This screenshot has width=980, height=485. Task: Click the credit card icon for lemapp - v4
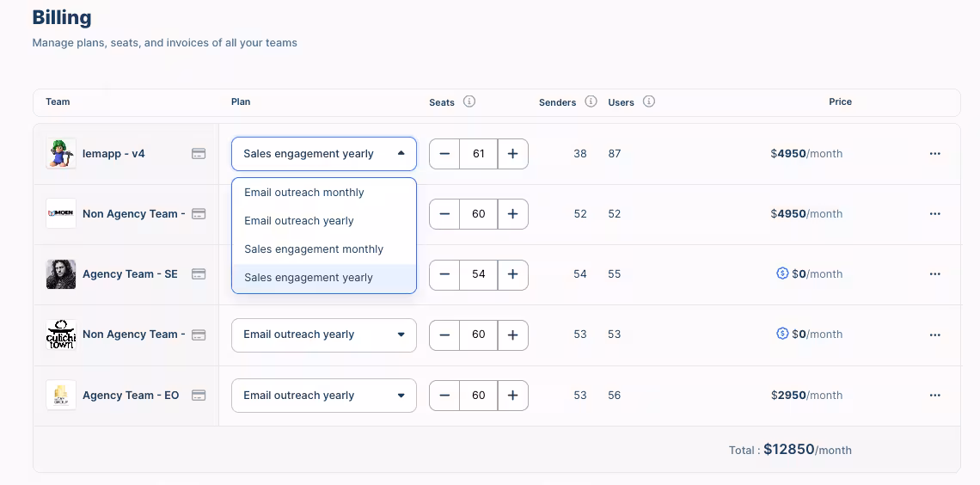tap(199, 154)
